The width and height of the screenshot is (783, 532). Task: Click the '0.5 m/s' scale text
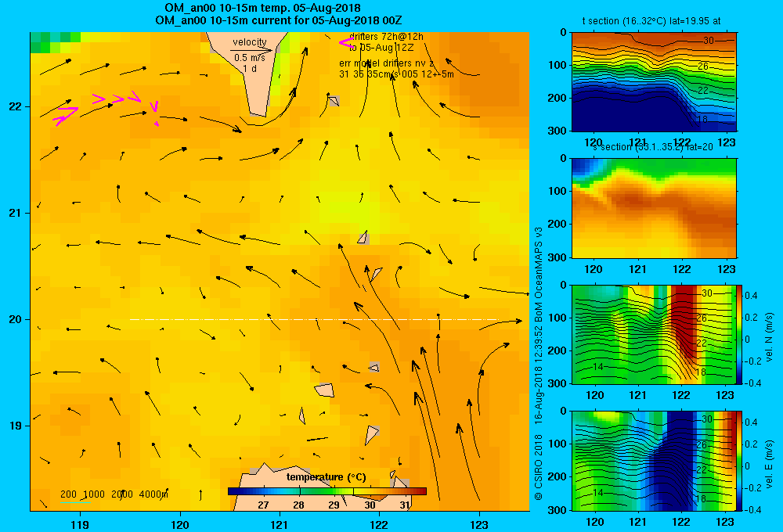pyautogui.click(x=250, y=59)
